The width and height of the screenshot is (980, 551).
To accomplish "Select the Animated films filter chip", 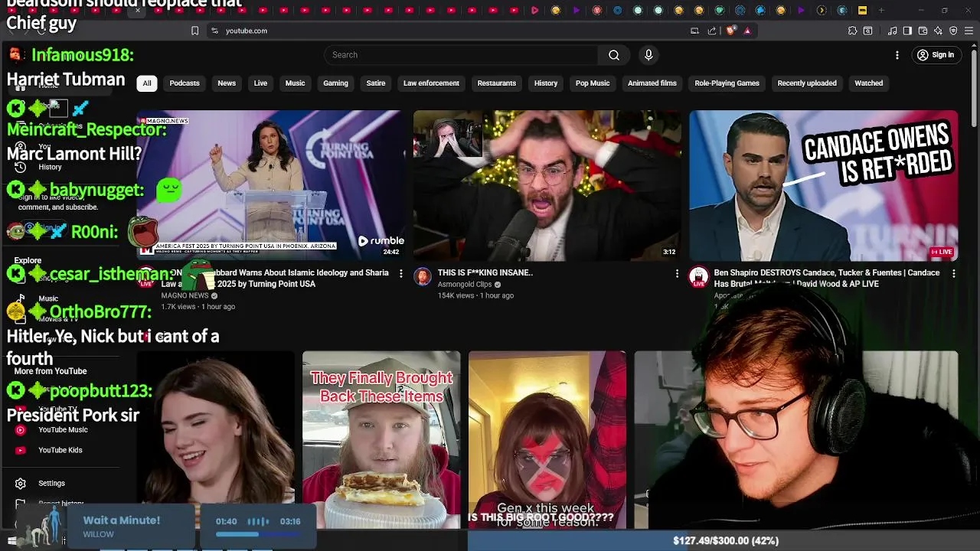I will 652,83.
